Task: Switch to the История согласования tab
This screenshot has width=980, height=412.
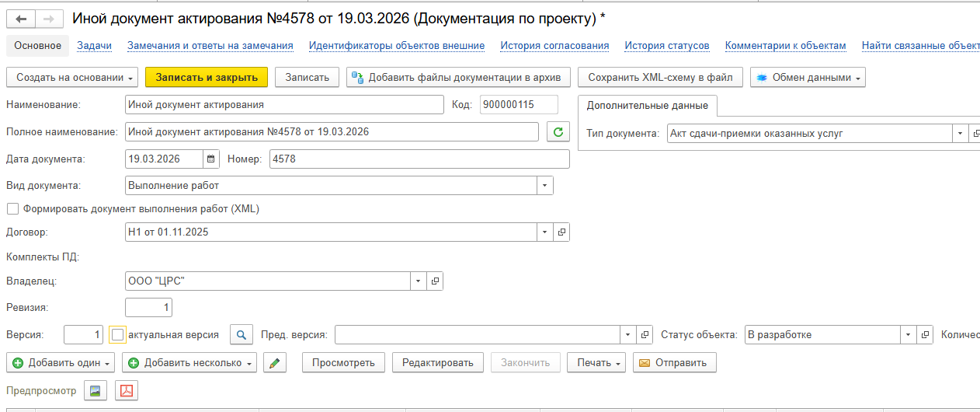Action: (x=554, y=46)
